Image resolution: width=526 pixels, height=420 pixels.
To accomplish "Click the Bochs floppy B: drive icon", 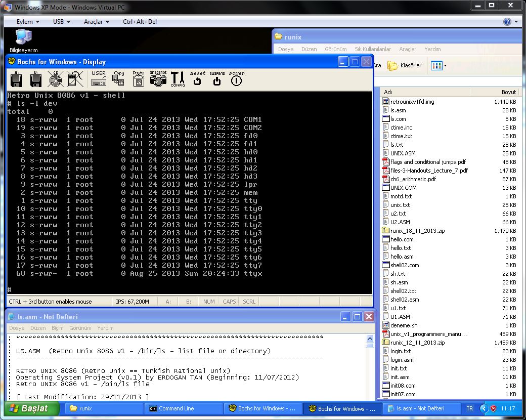I will point(36,79).
